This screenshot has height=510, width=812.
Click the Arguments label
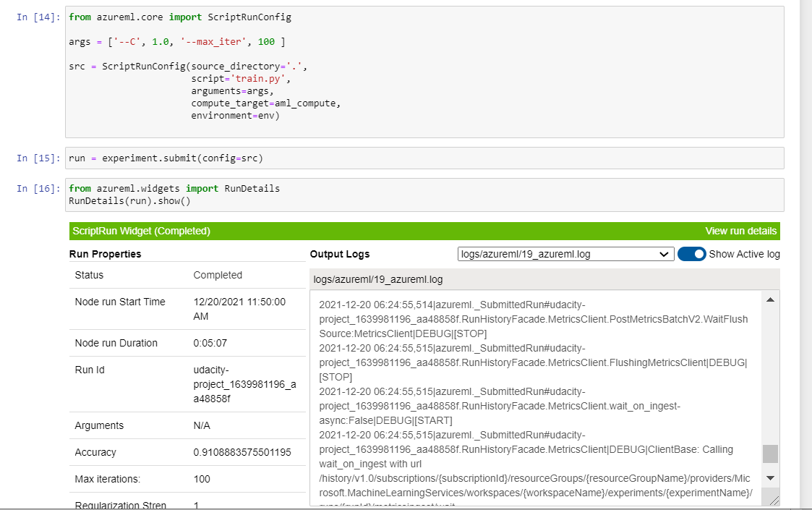coord(99,425)
